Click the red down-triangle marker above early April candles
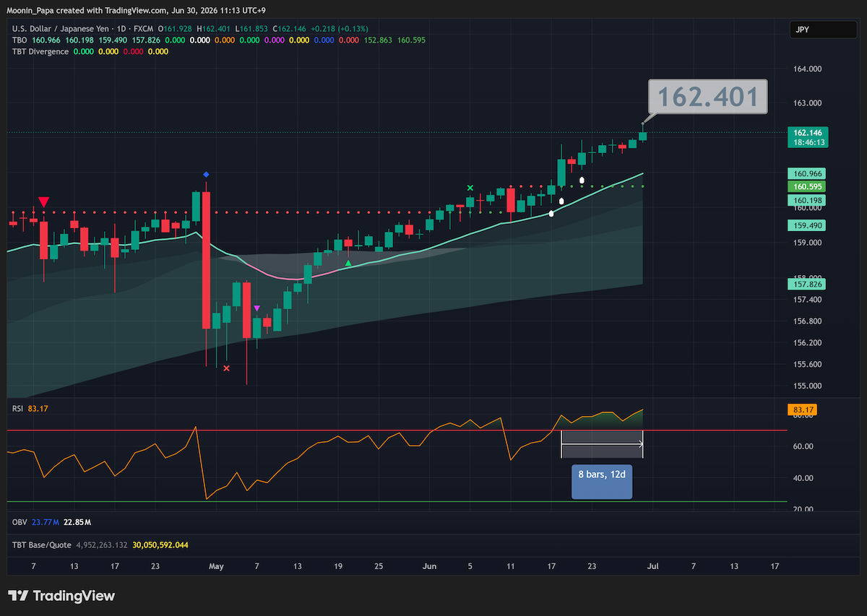The height and width of the screenshot is (616, 867). click(43, 201)
